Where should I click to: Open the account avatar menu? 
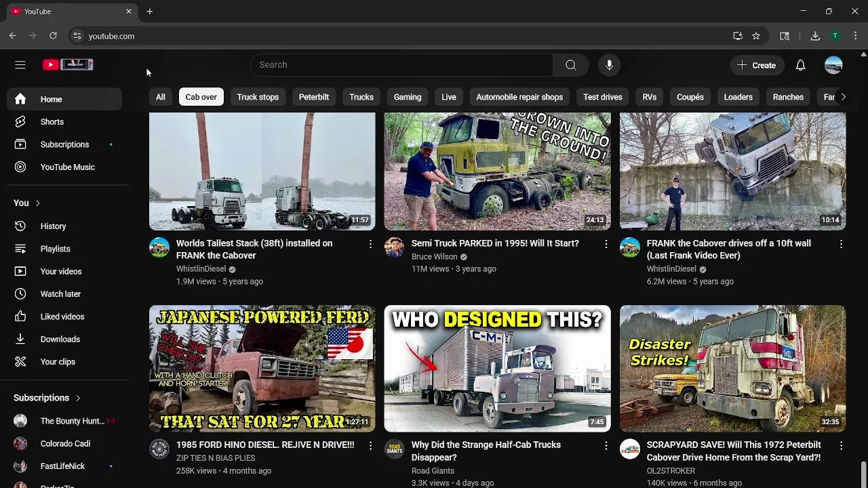[833, 65]
